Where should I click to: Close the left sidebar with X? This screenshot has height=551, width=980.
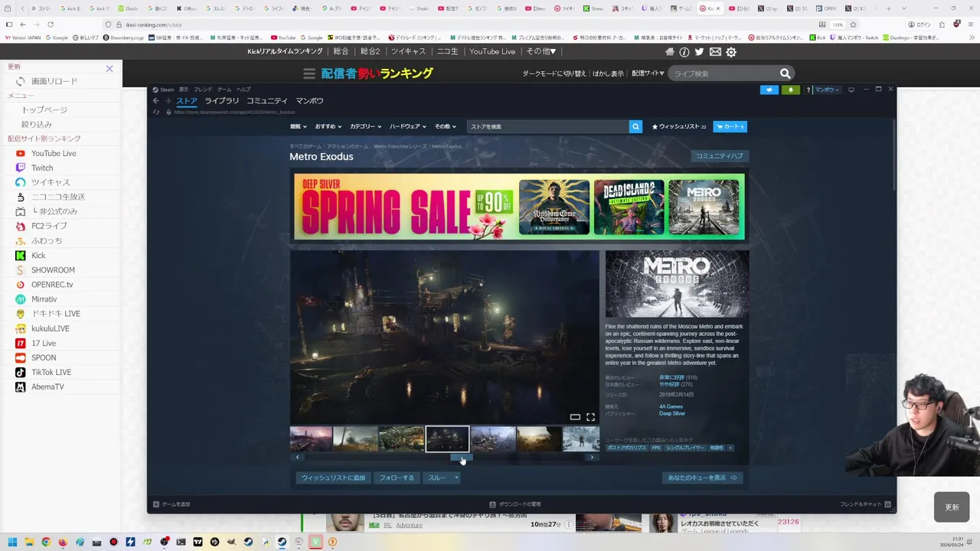(x=109, y=69)
